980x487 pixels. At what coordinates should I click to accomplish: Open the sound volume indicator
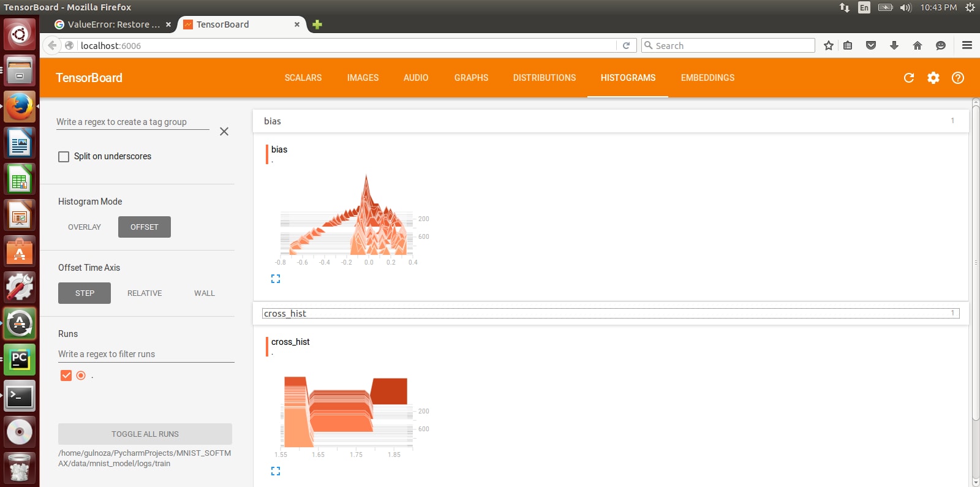pos(906,7)
